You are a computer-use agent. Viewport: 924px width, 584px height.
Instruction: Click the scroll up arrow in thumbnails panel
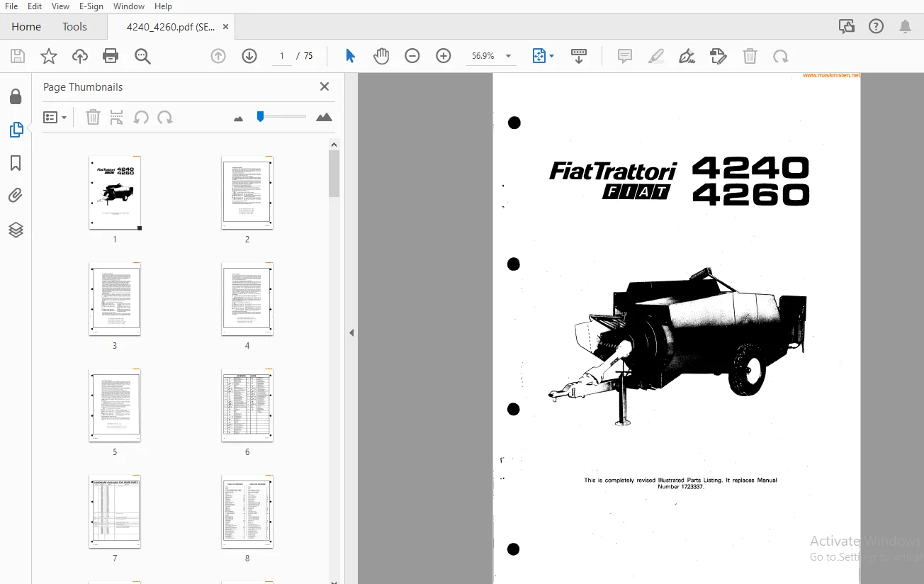(334, 145)
